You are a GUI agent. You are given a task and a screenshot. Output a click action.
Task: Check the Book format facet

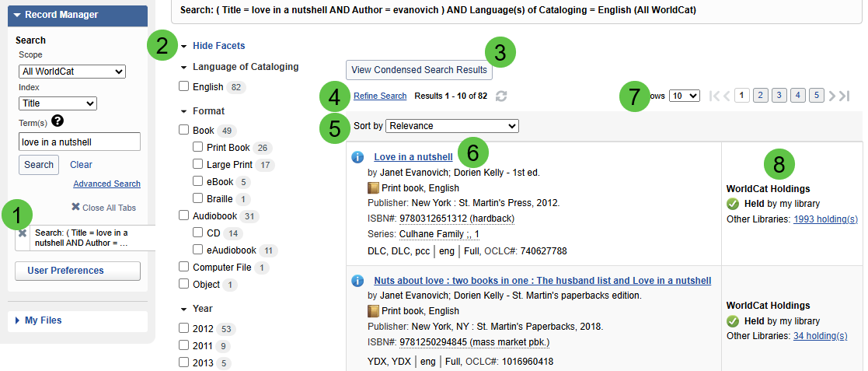(x=184, y=130)
